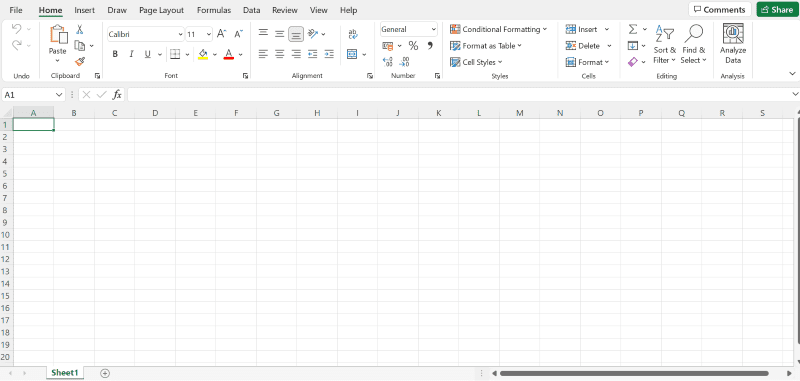The width and height of the screenshot is (800, 381).
Task: Click Analyze Data
Action: point(733,44)
